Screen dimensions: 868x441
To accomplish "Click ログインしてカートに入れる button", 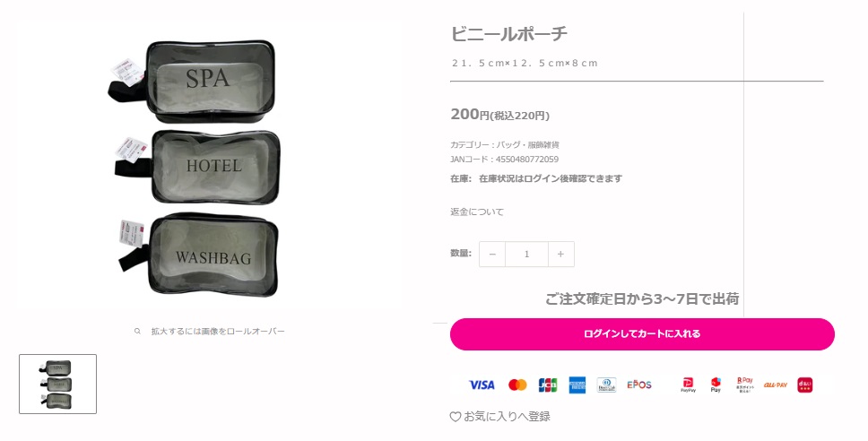I will (642, 333).
